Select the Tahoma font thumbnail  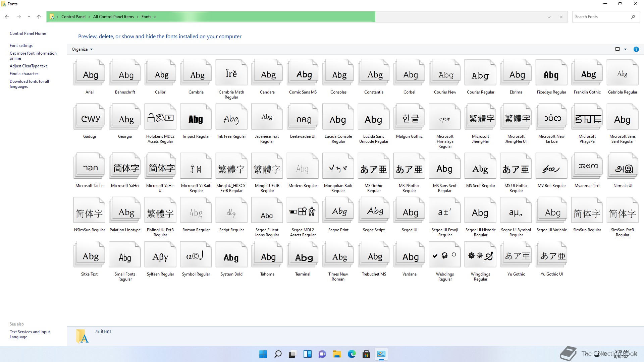tap(267, 255)
